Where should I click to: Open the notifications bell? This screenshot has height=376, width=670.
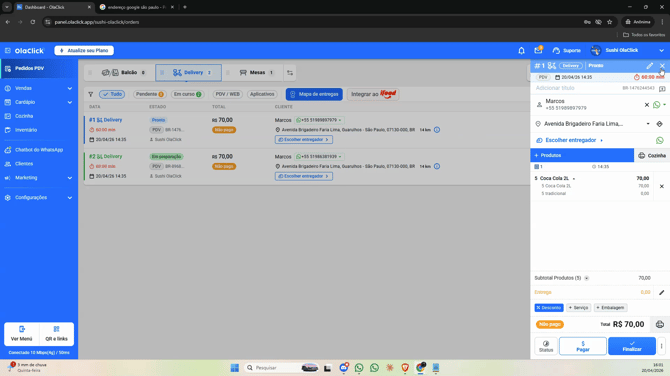click(x=521, y=50)
